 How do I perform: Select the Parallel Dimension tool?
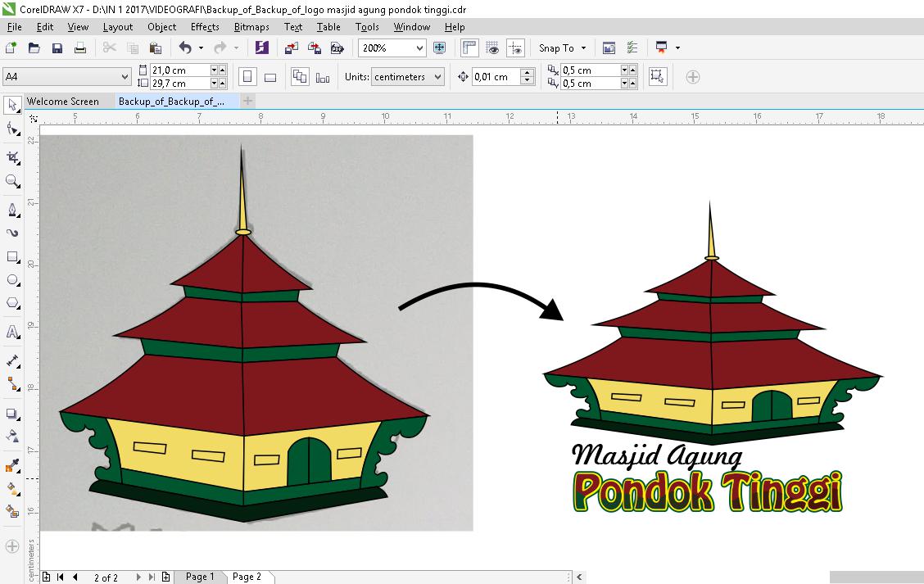click(12, 360)
